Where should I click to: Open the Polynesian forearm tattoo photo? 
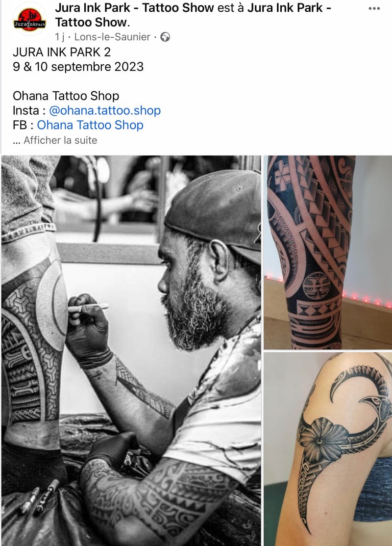point(328,253)
